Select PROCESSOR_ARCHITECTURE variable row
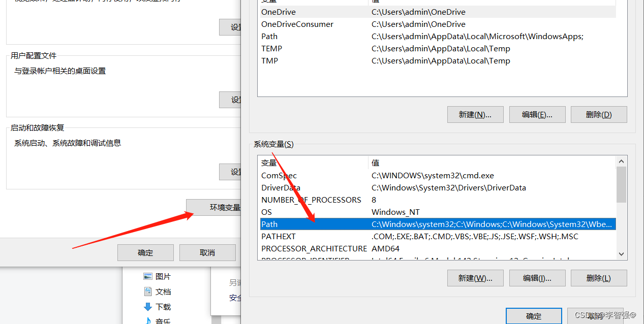Viewport: 644px width, 324px height. click(438, 249)
